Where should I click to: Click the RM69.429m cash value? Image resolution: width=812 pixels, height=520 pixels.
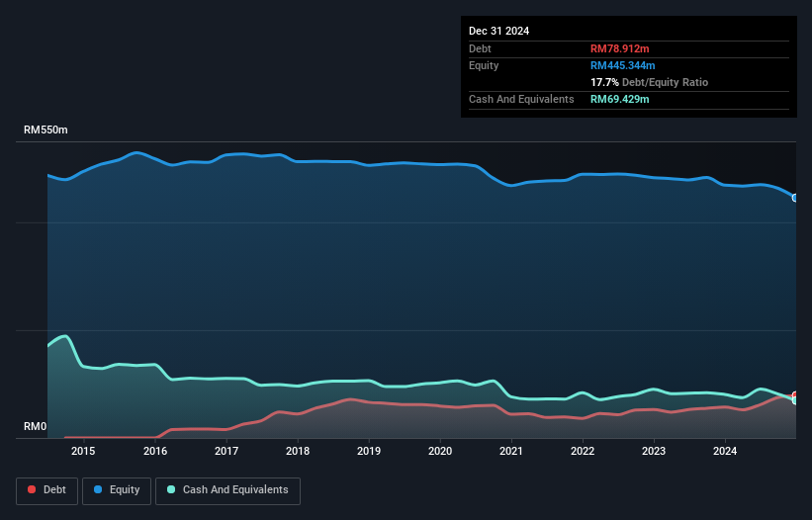[619, 99]
